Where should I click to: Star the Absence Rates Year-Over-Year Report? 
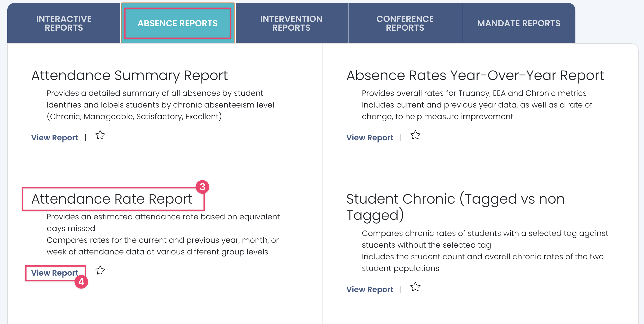point(415,135)
